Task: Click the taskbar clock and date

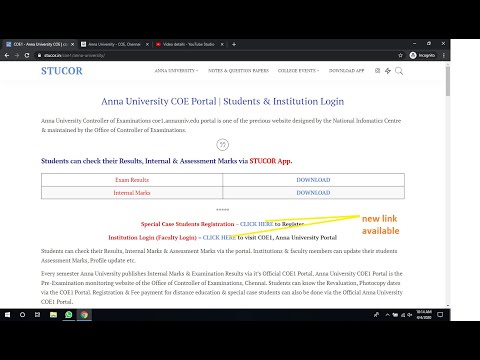Action: pos(424,315)
